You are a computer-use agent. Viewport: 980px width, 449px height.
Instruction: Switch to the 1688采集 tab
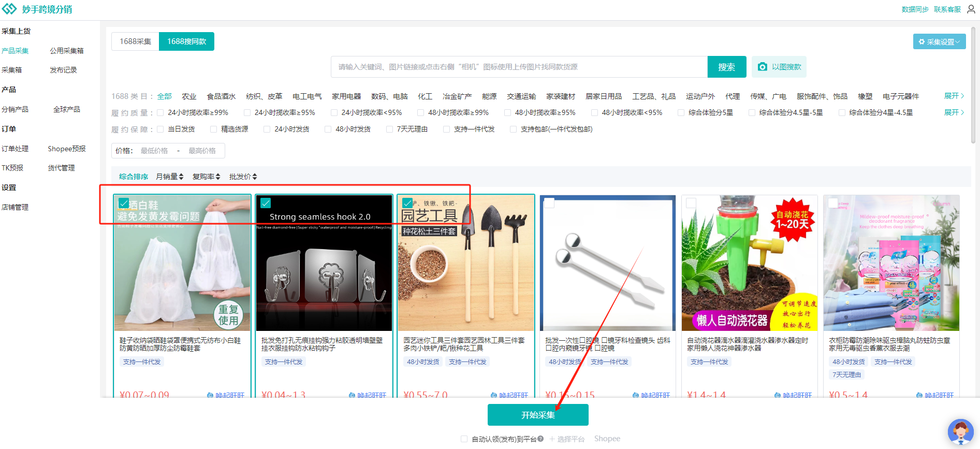(136, 41)
